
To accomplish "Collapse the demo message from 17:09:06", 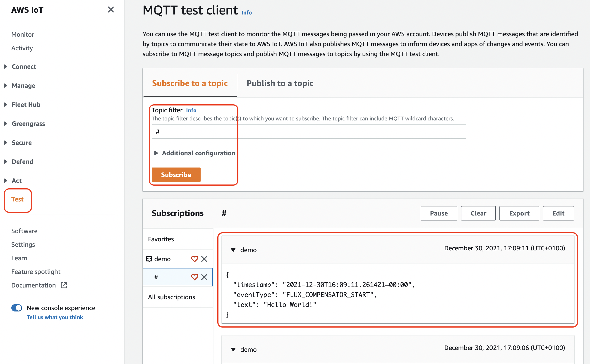I will pos(233,350).
